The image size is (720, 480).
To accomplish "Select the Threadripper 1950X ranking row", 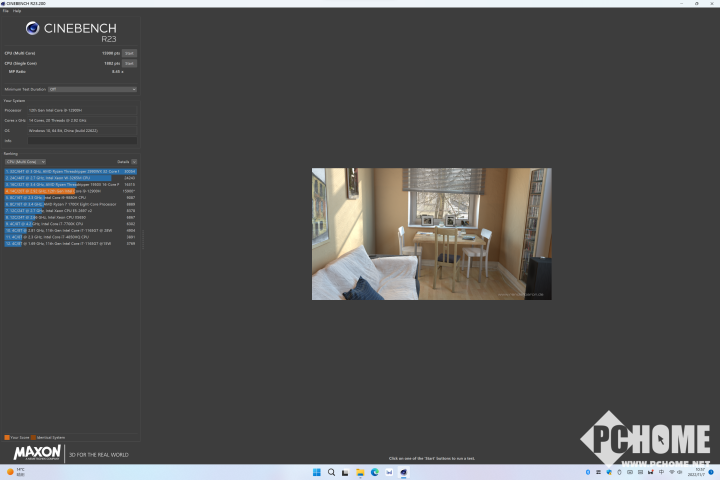I will pyautogui.click(x=71, y=185).
